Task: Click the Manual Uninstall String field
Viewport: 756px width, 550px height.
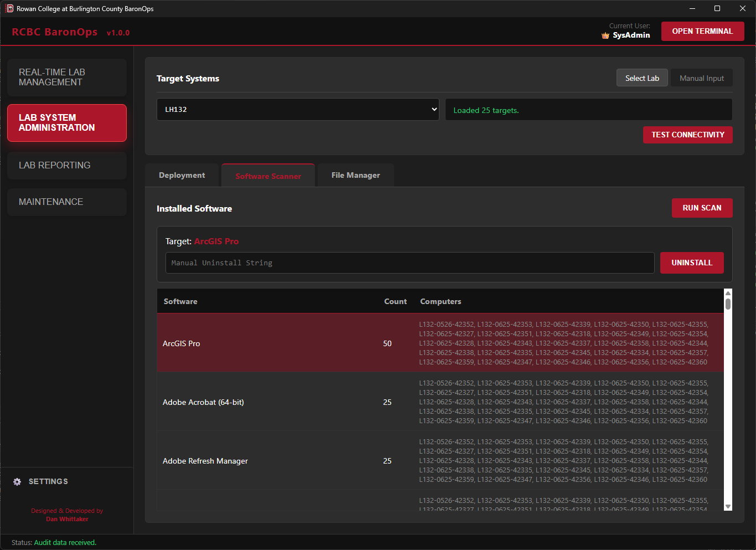Action: pyautogui.click(x=410, y=263)
